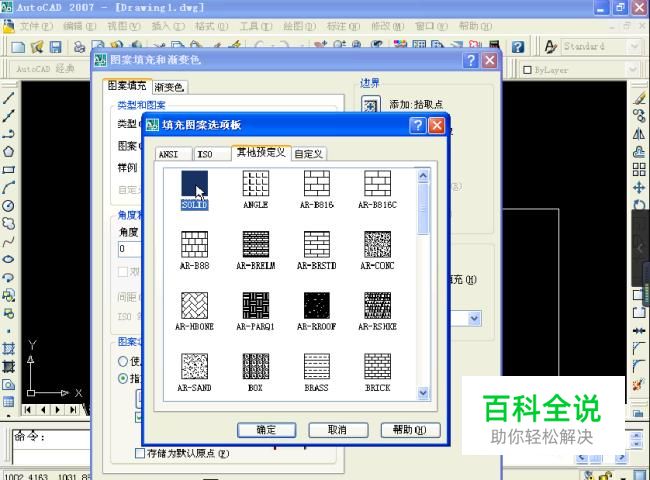
Task: Open the 视图 menu
Action: click(124, 27)
